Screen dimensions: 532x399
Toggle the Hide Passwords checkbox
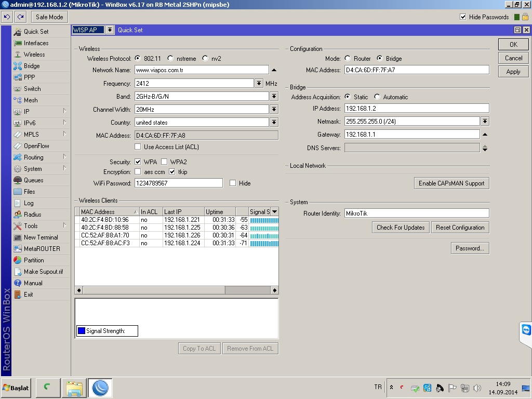point(463,17)
